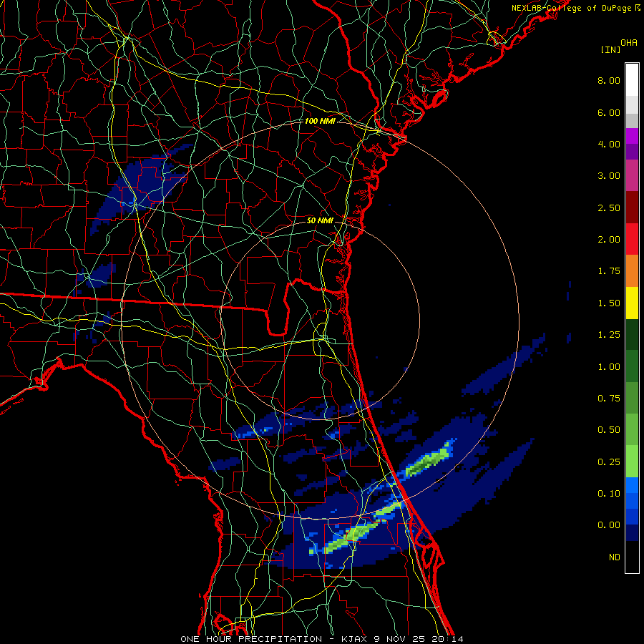Select the orange swatch beside 1.75

coord(632,271)
